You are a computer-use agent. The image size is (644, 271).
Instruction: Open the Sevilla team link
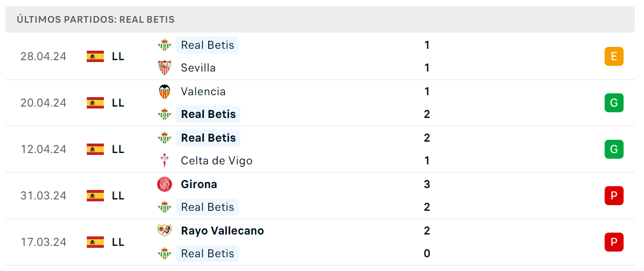198,68
